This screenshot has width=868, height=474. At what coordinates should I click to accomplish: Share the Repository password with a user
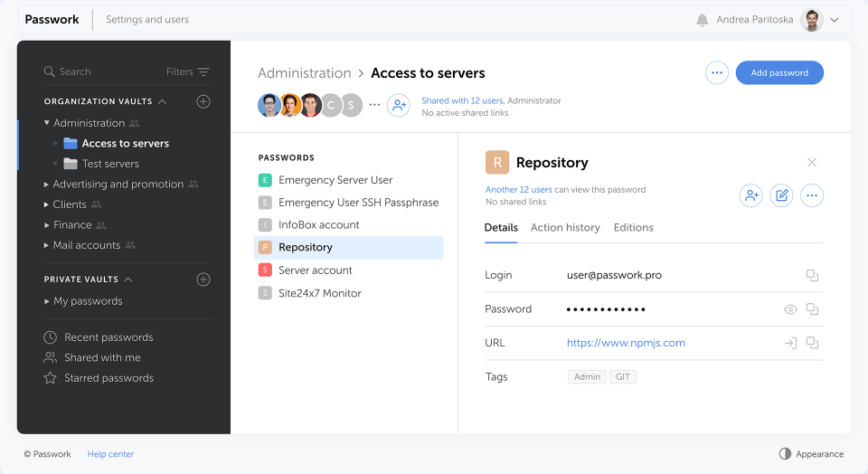coord(750,195)
